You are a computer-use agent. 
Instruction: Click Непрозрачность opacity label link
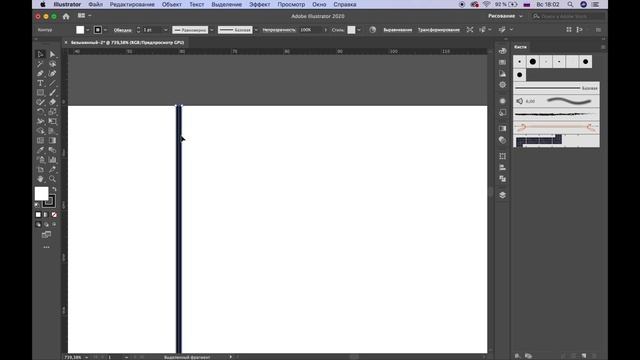[279, 30]
